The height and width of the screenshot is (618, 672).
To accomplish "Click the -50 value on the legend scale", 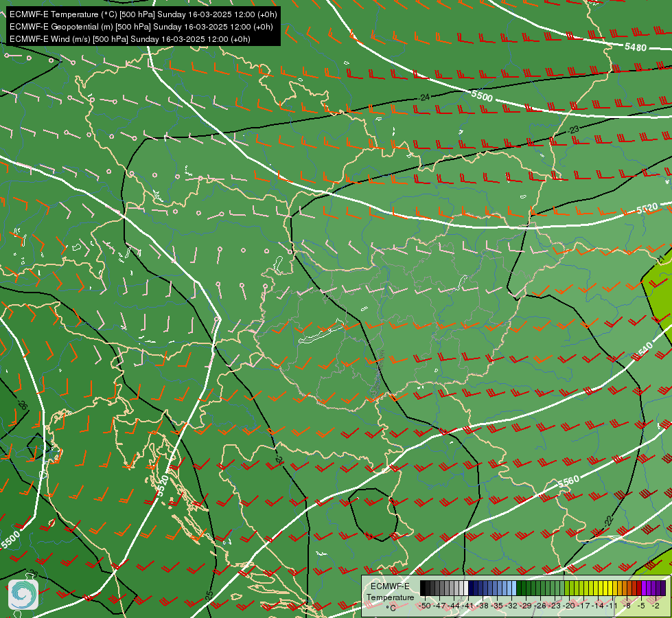I will click(425, 606).
